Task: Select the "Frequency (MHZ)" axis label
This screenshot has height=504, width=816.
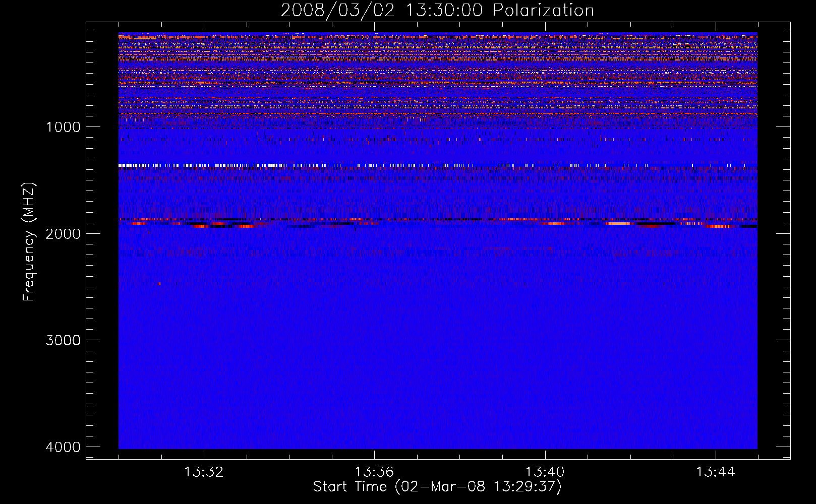Action: 29,242
